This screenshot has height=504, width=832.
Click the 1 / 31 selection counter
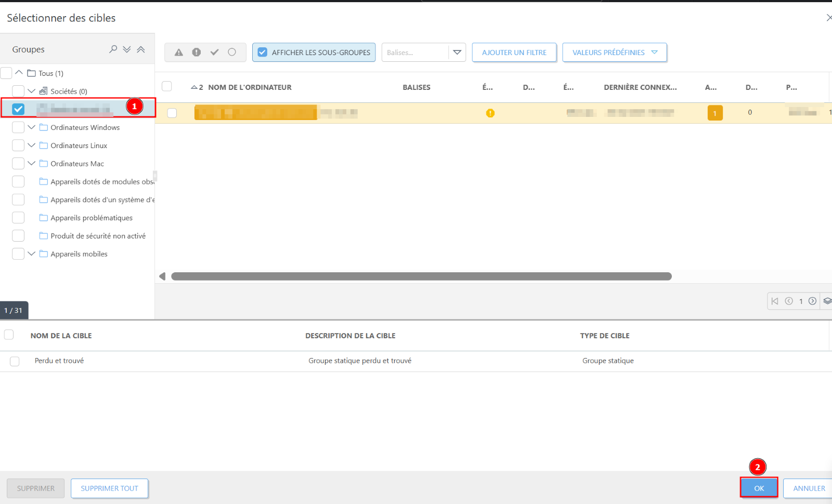tap(14, 310)
